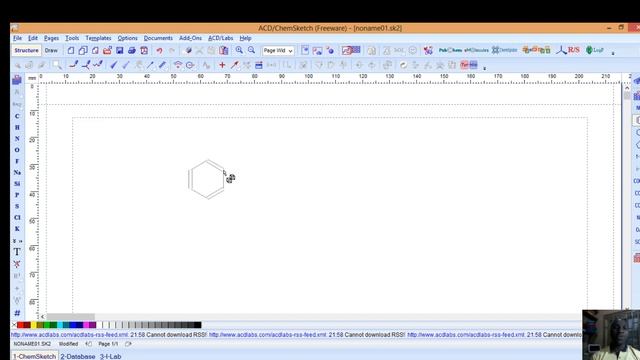
Task: Click the Paste clipboard icon
Action: point(224,51)
